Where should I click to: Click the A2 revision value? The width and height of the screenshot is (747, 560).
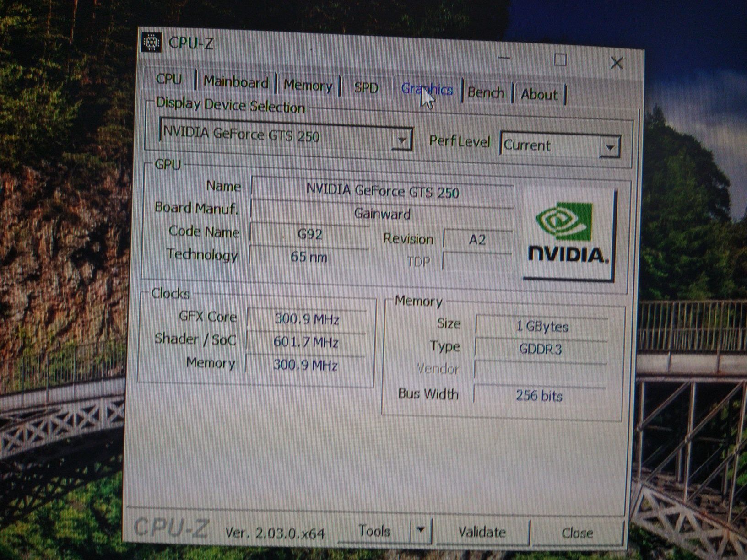[x=477, y=240]
